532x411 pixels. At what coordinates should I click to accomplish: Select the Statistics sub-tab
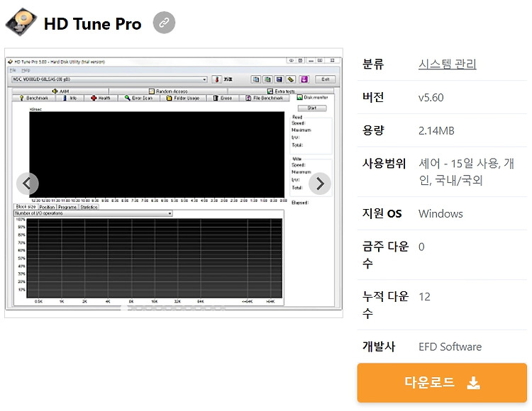tap(89, 207)
